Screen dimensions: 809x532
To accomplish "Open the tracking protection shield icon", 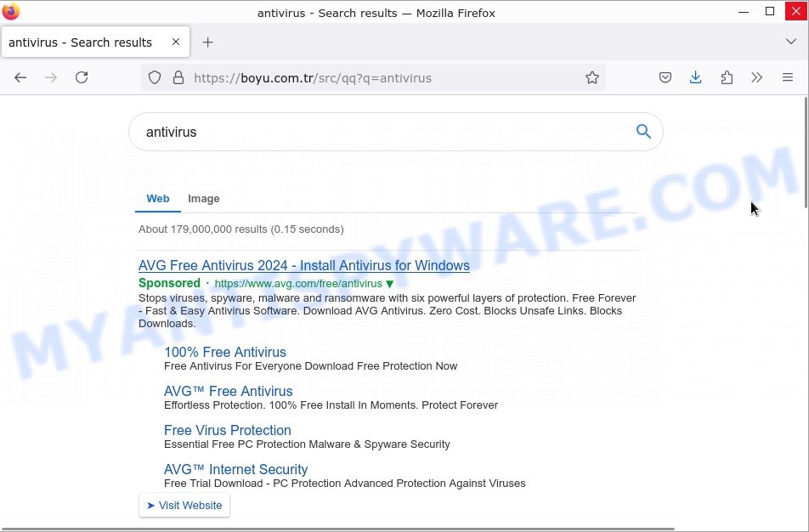I will click(x=155, y=78).
